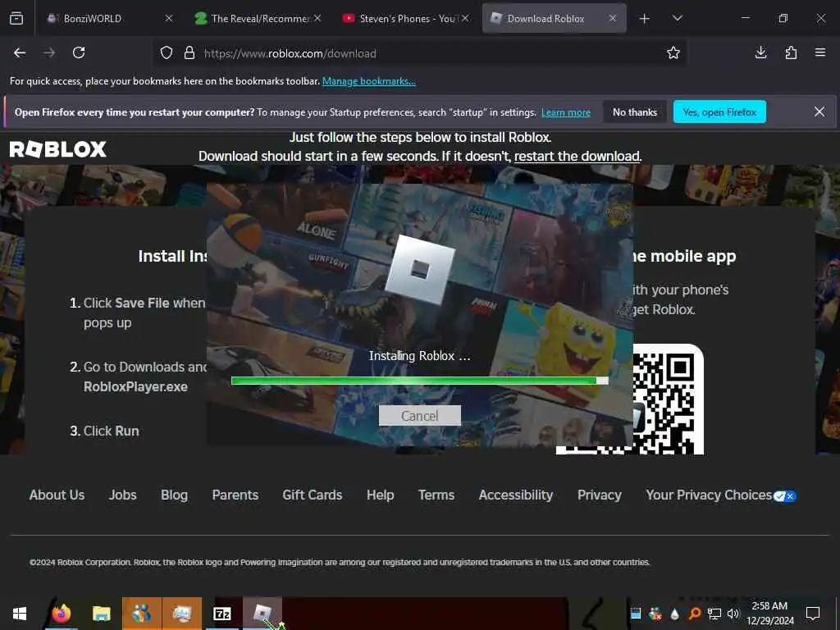Close the BonziWORLD tab
This screenshot has width=840, height=630.
point(169,18)
